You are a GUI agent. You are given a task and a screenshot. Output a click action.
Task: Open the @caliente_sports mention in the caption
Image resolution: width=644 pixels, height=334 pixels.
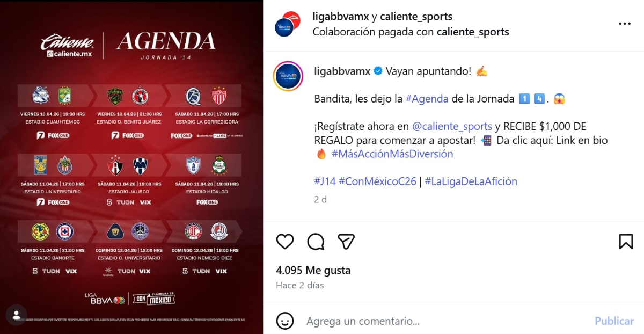(452, 126)
